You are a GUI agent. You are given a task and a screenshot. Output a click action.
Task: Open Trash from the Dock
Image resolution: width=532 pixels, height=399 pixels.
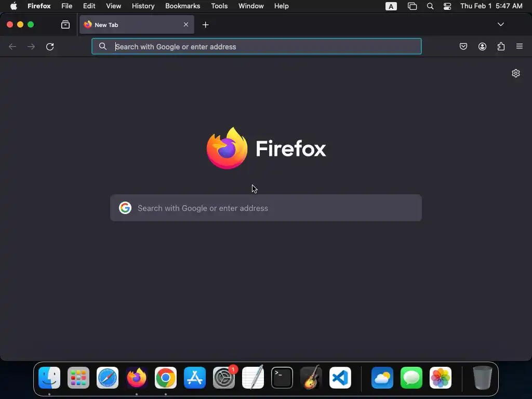[483, 378]
